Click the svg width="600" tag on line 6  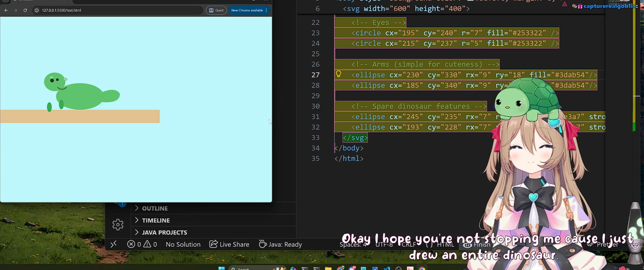(406, 9)
